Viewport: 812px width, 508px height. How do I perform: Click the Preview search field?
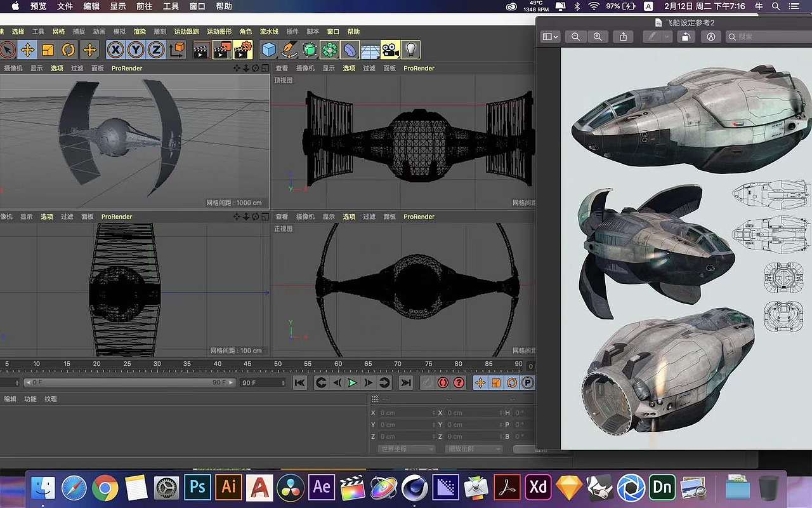coord(769,37)
